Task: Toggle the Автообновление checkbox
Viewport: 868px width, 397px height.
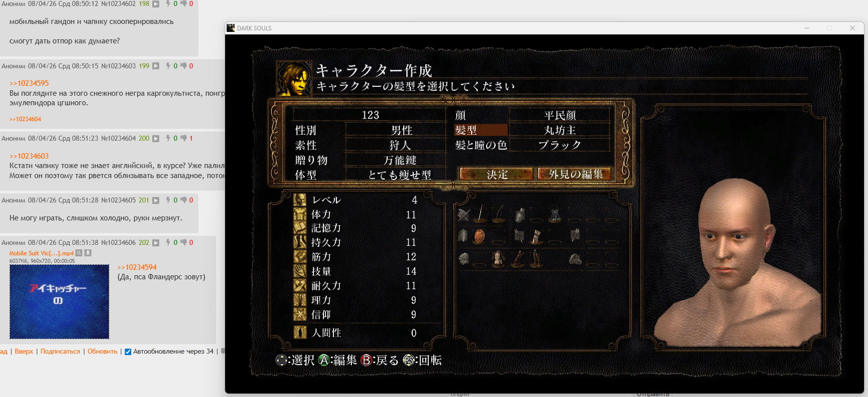Action: click(128, 352)
